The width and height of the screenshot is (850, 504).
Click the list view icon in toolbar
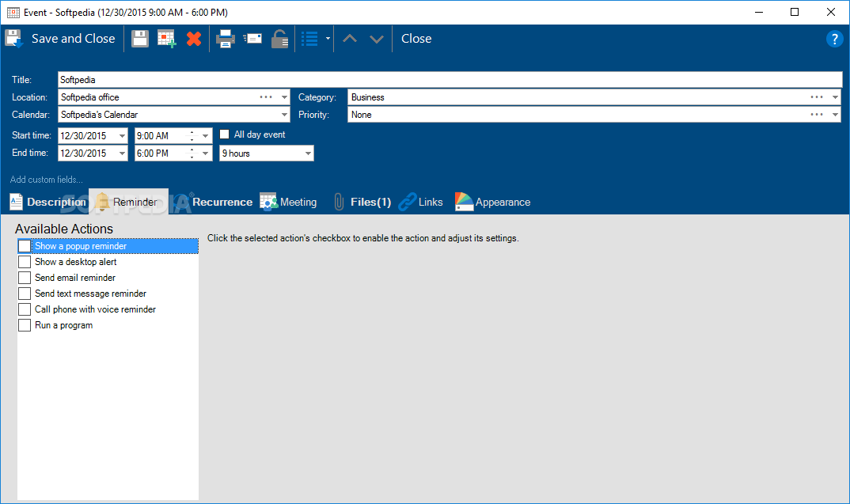[x=309, y=39]
